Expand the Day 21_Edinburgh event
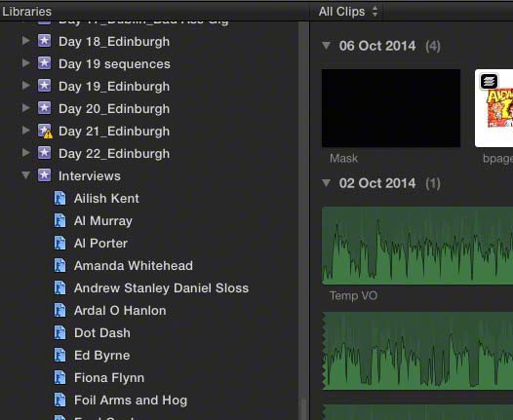 (x=26, y=131)
